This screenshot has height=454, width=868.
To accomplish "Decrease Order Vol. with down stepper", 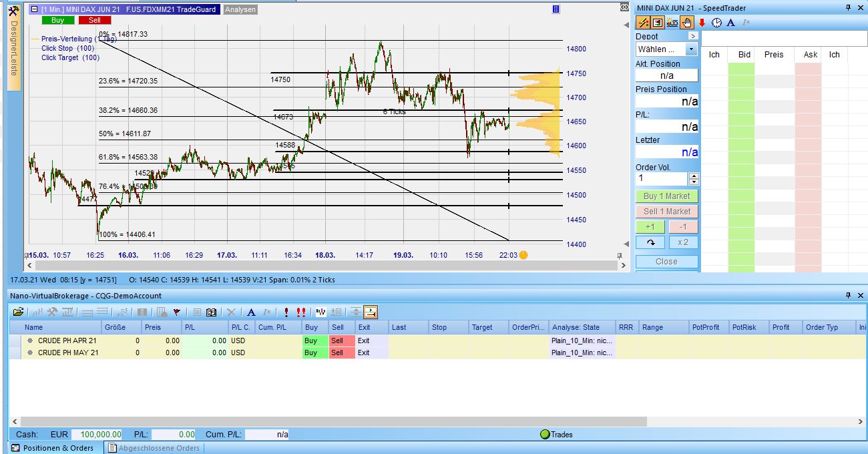I will [x=694, y=182].
